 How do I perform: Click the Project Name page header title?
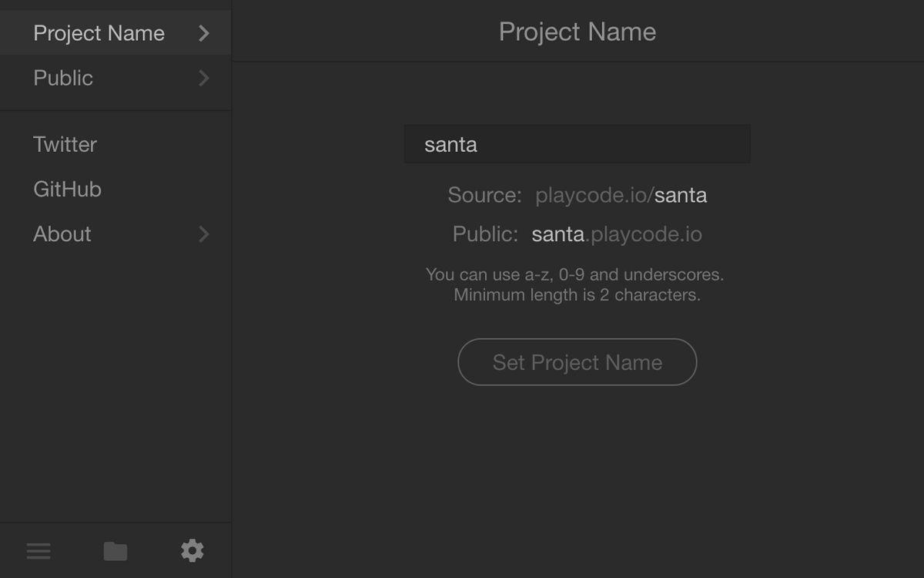click(577, 32)
